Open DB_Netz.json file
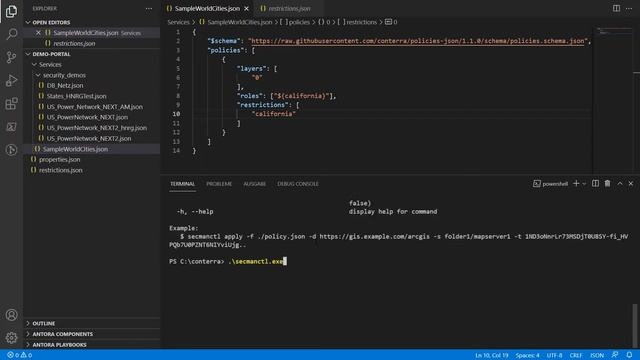The image size is (640, 360). (64, 85)
